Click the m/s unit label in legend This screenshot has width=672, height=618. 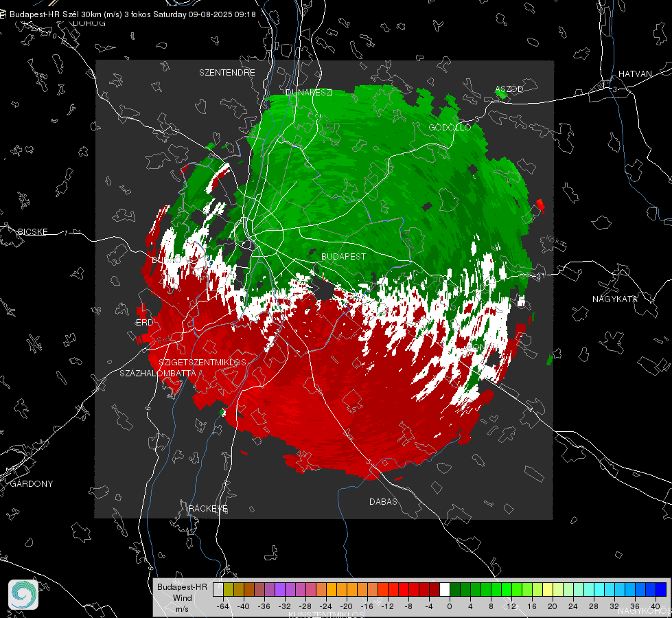pos(182,608)
